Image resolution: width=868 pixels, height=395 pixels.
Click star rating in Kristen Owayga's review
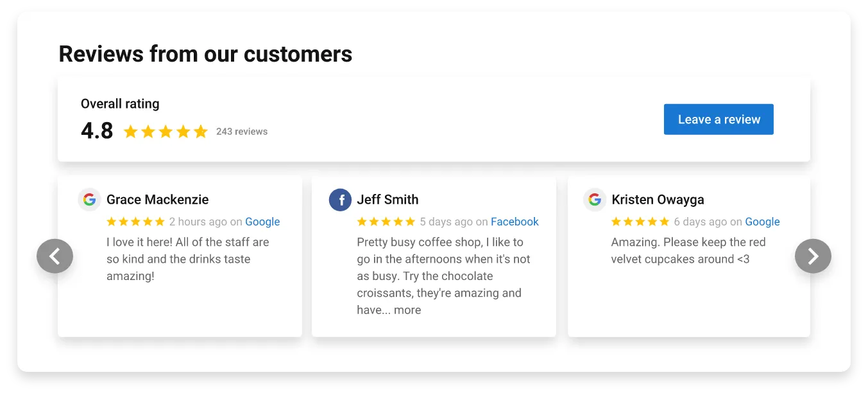640,222
